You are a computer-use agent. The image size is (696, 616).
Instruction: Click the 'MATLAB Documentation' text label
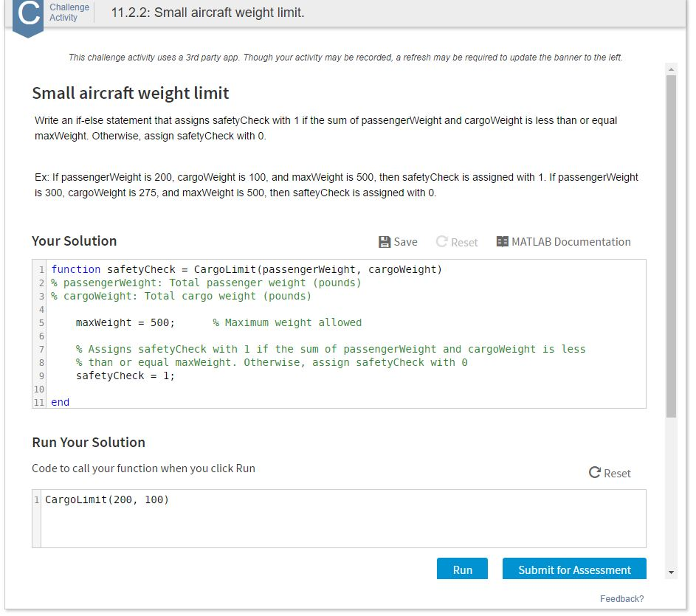[x=571, y=242]
